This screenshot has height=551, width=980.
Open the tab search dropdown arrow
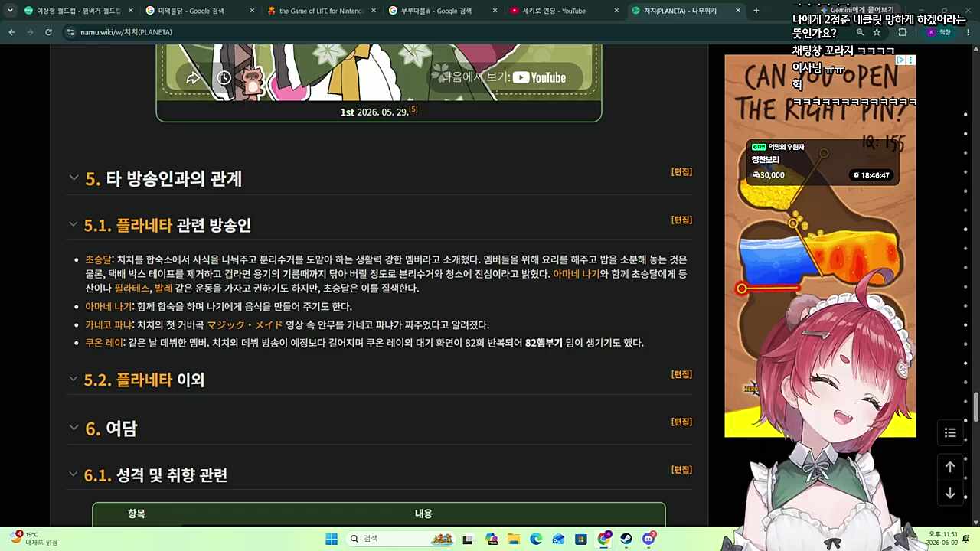10,11
